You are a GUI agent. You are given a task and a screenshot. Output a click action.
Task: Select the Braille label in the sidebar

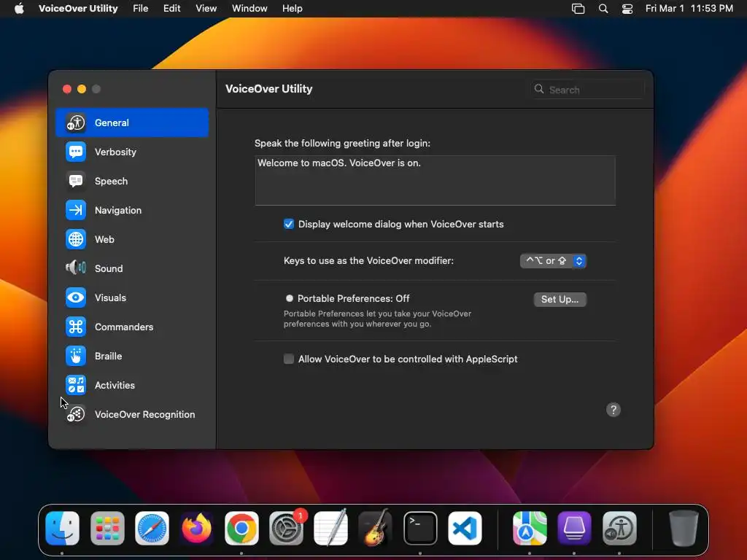tap(108, 356)
